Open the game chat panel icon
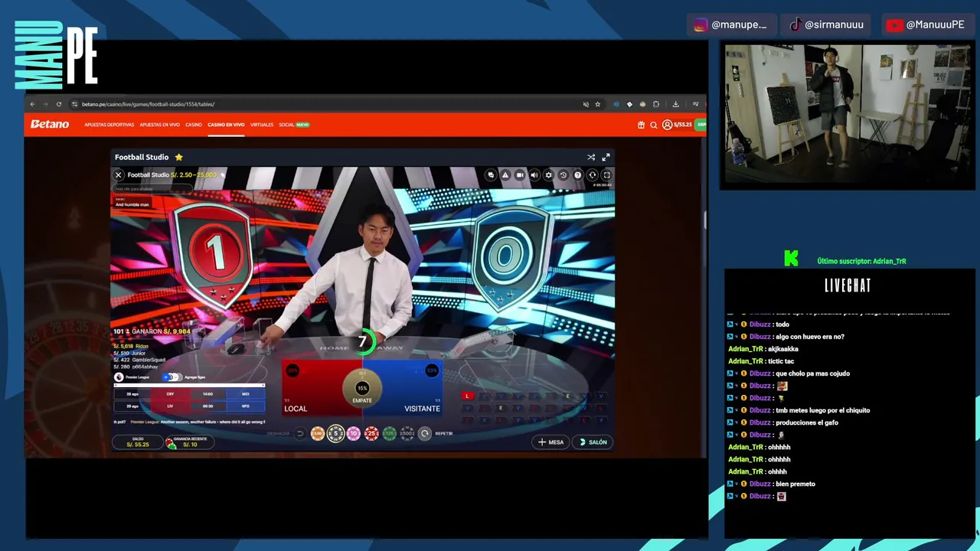Viewport: 980px width, 551px height. coord(491,175)
